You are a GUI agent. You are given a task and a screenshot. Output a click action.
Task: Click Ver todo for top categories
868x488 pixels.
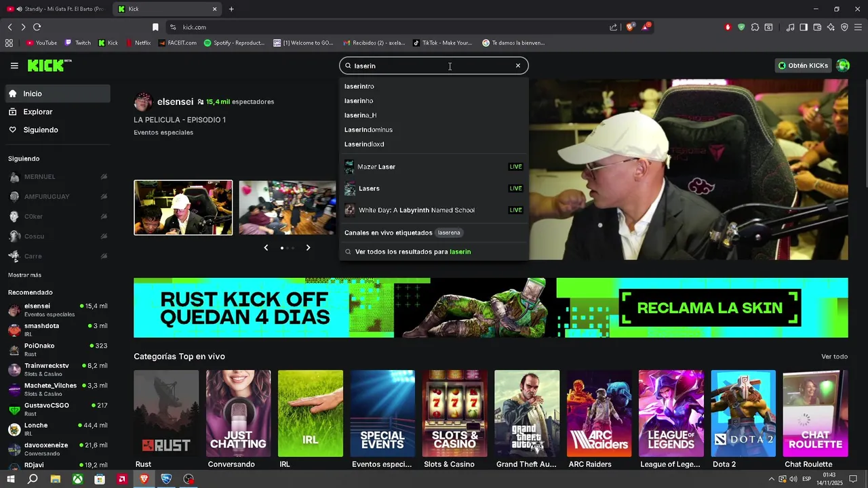pyautogui.click(x=834, y=357)
